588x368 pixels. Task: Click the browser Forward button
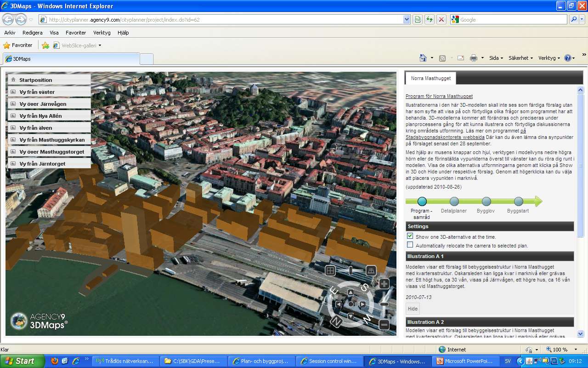21,19
